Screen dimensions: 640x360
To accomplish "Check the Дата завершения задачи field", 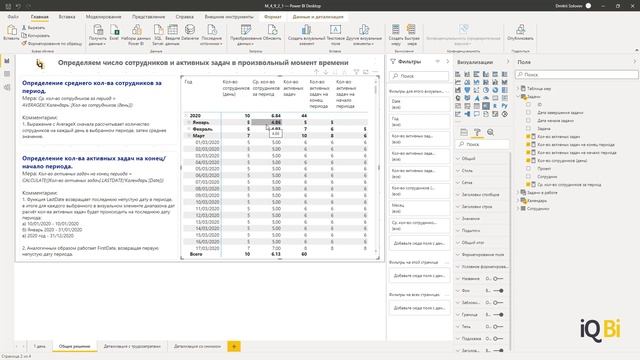I will (x=529, y=112).
